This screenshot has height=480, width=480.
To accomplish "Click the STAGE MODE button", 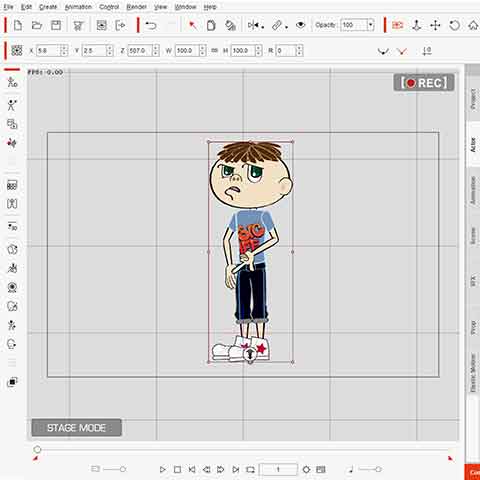I will point(77,428).
